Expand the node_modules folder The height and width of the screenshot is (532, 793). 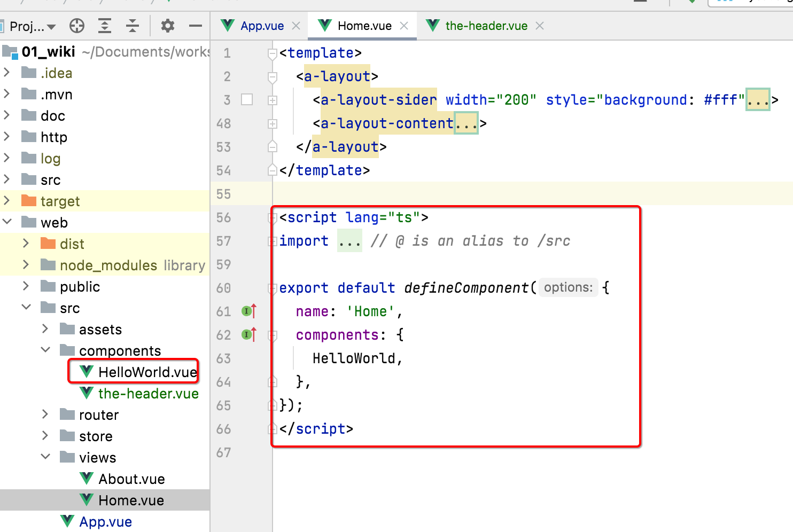click(26, 264)
